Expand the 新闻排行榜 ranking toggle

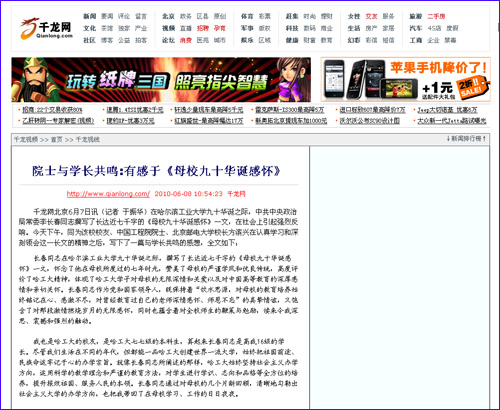466,139
